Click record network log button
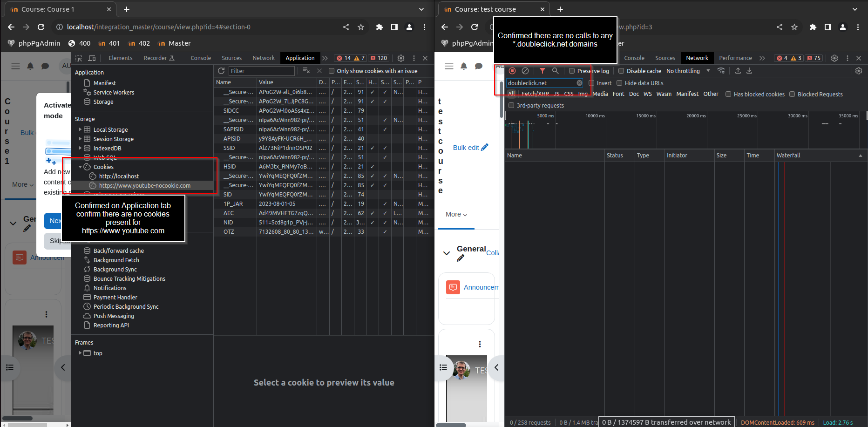The width and height of the screenshot is (868, 427). (512, 71)
